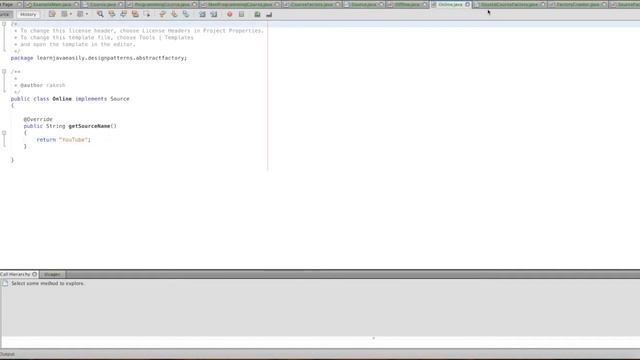
Task: Click the Uncomment toolbar icon
Action: (x=269, y=14)
